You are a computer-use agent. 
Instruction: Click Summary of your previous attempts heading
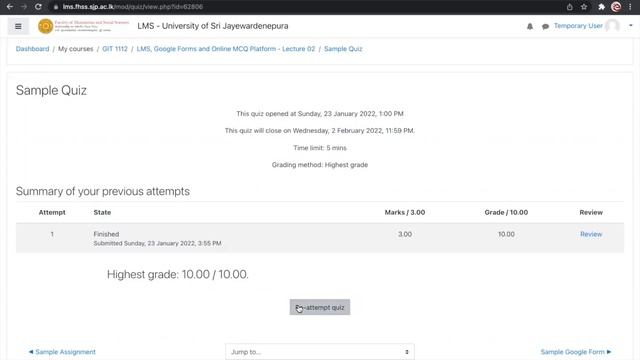coord(103,191)
